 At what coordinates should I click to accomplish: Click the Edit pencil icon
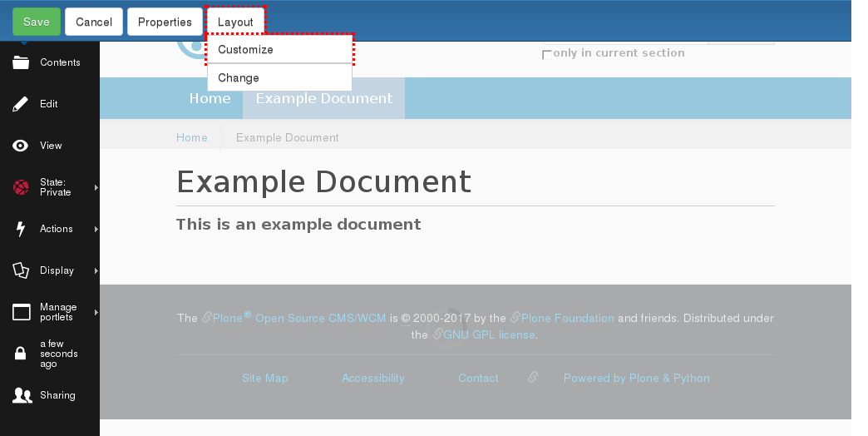tap(21, 104)
